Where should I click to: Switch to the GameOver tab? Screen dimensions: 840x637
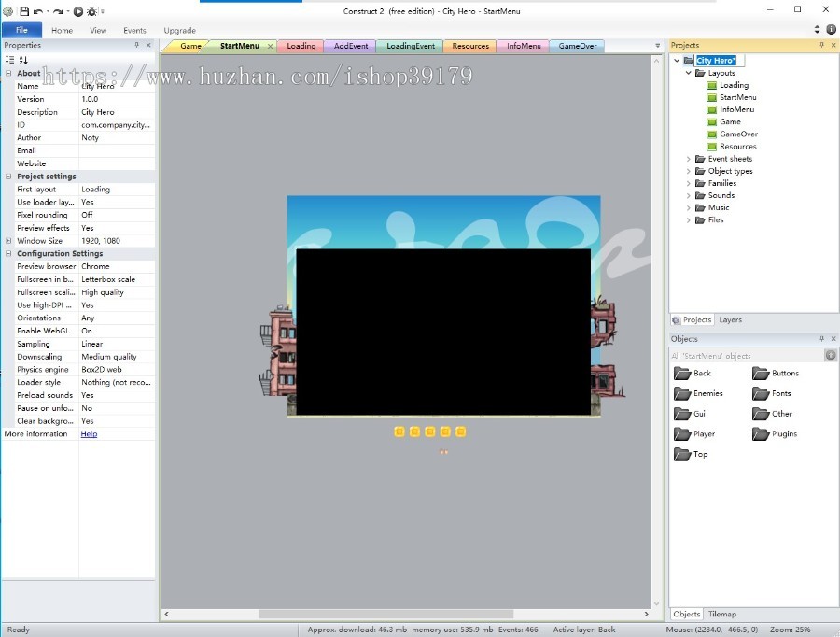[x=578, y=46]
